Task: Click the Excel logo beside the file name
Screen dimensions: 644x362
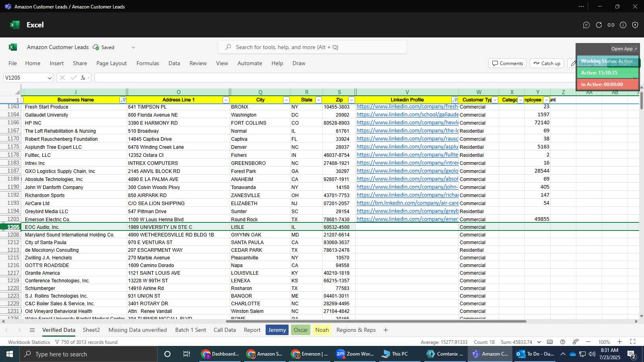Action: (13, 47)
